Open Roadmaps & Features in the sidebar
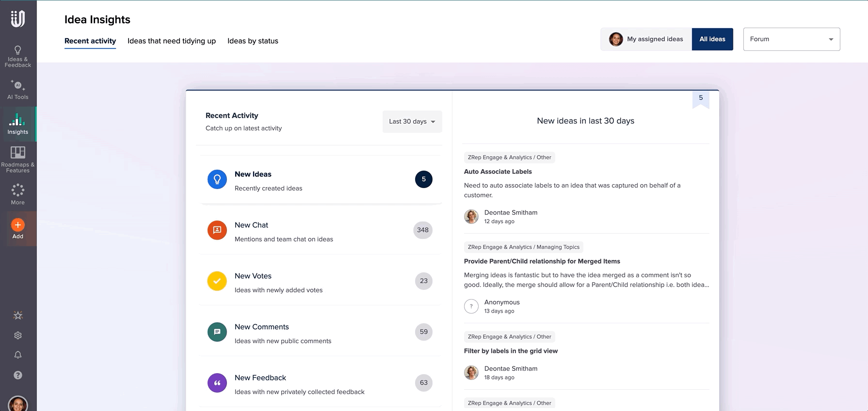This screenshot has height=411, width=868. 18,159
